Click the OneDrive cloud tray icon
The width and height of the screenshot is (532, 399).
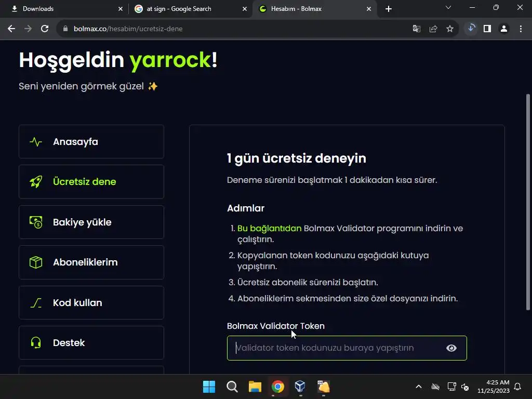(x=435, y=387)
